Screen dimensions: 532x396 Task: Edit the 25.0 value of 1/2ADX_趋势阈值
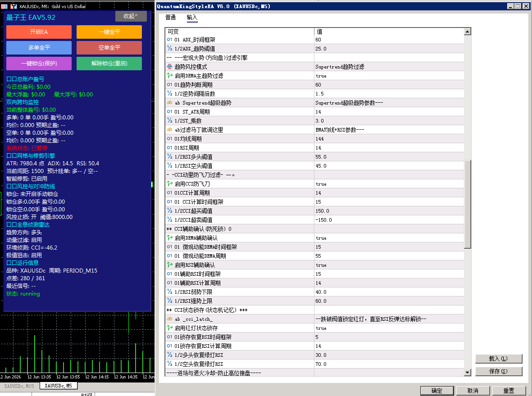click(x=321, y=49)
